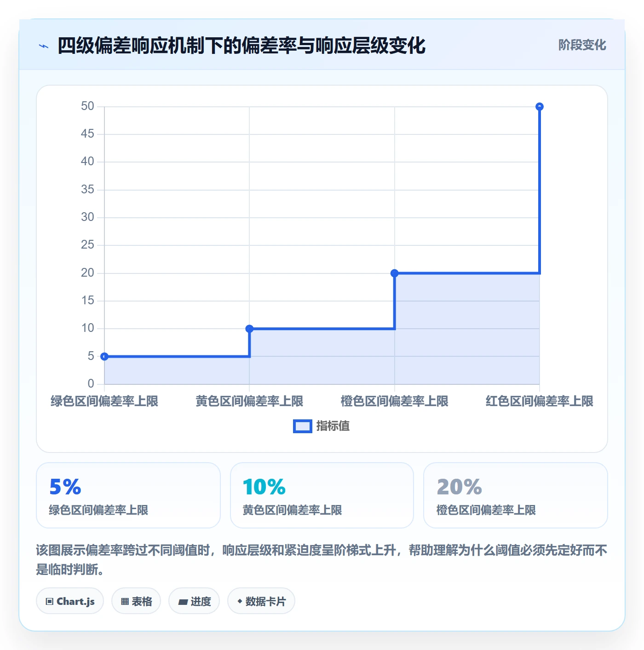Select the data point at value 5
This screenshot has height=650, width=644.
point(104,356)
